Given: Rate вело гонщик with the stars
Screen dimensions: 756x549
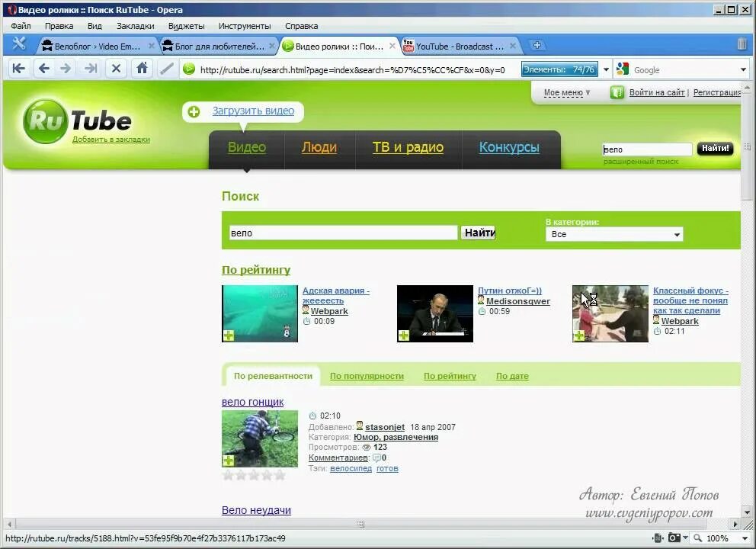Looking at the screenshot, I should [x=254, y=475].
